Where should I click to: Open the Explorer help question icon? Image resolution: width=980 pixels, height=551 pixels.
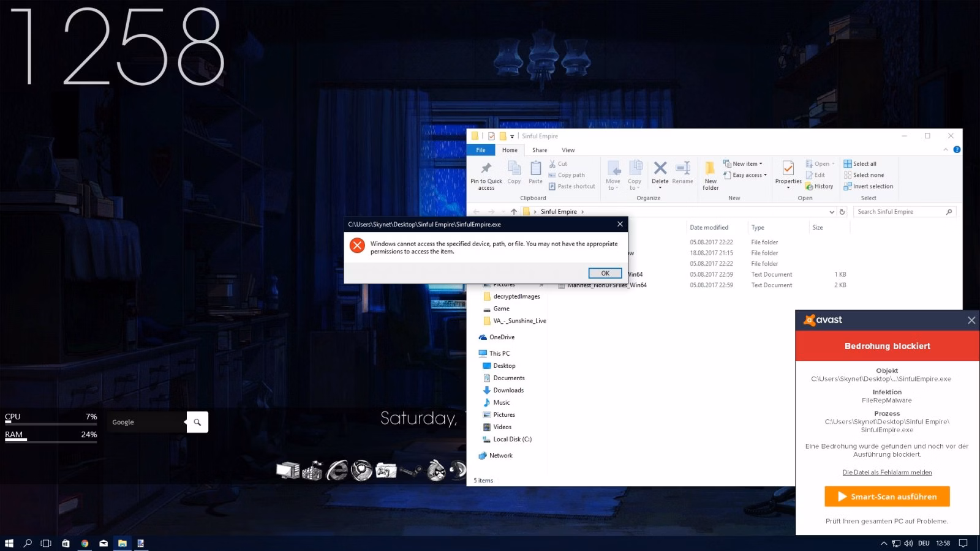coord(957,149)
